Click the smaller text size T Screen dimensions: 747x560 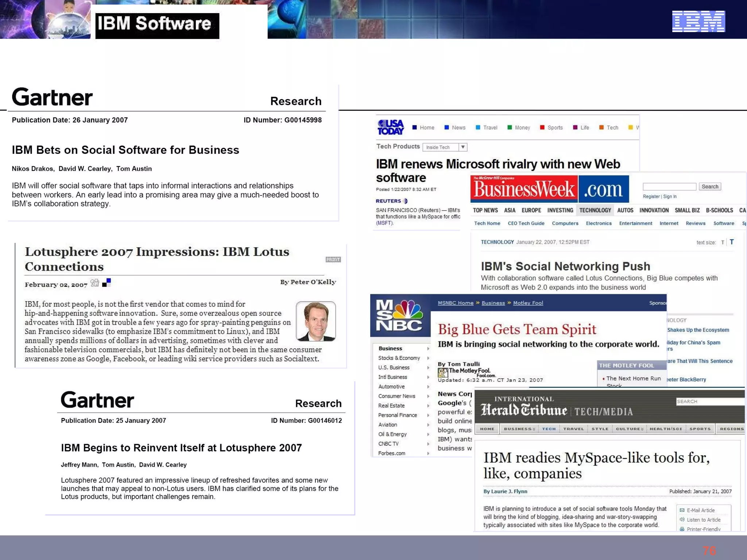click(722, 242)
